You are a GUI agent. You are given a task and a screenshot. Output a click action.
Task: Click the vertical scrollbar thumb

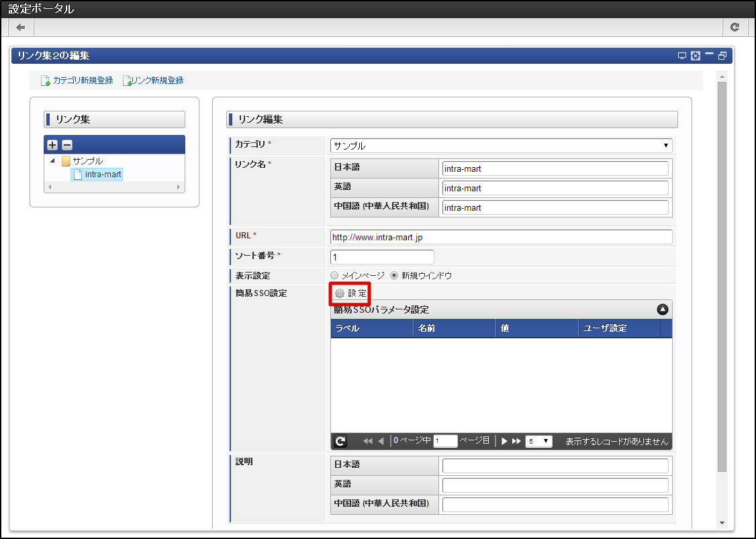coord(722,277)
